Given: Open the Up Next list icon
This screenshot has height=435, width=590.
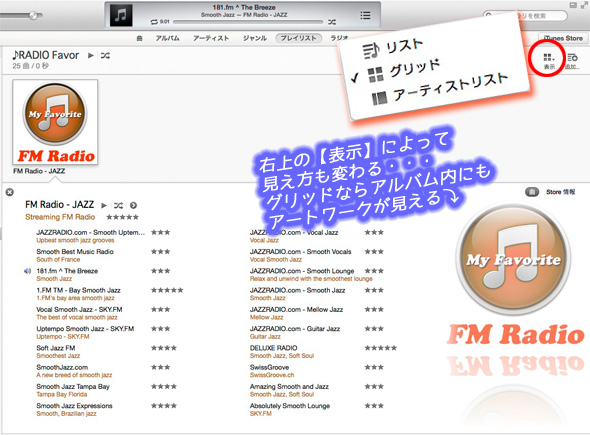Looking at the screenshot, I should [365, 15].
